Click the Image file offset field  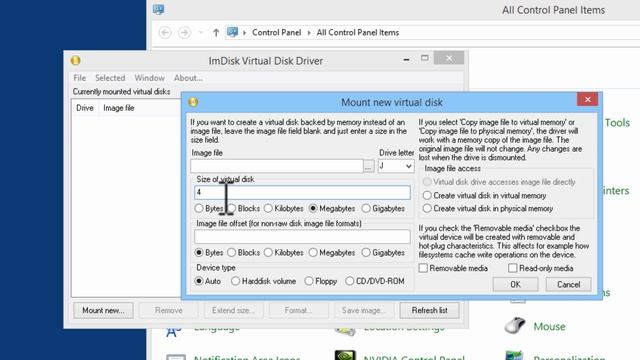302,236
